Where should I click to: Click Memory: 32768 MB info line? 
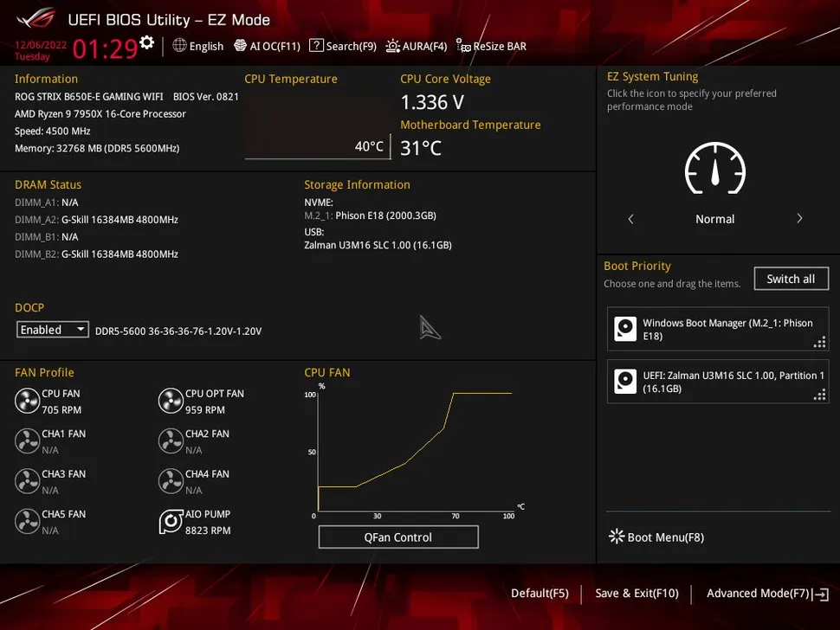(97, 148)
